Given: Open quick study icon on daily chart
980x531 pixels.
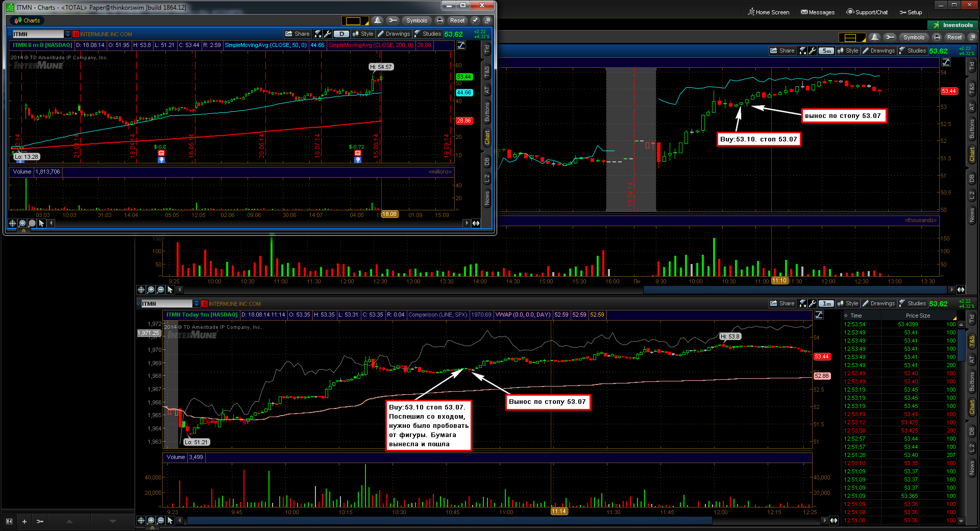Looking at the screenshot, I should pyautogui.click(x=318, y=34).
